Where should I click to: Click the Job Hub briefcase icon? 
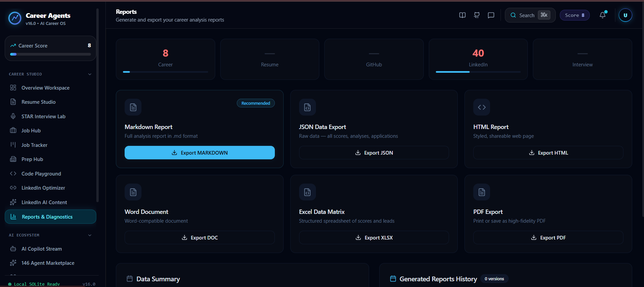point(13,130)
